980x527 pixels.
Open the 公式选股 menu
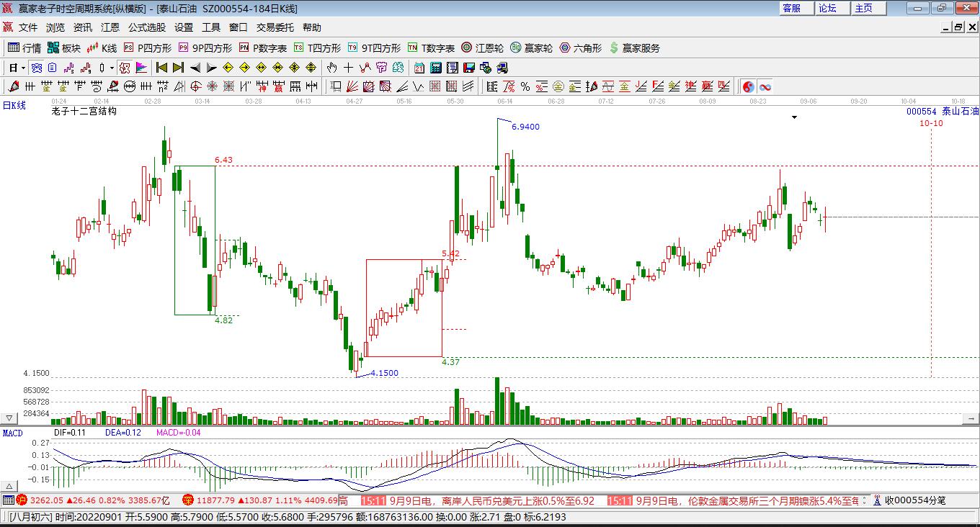[x=147, y=27]
